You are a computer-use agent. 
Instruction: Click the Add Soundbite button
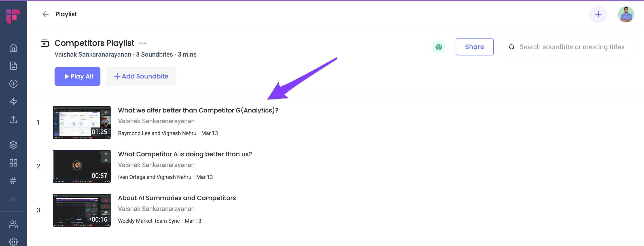pos(141,76)
